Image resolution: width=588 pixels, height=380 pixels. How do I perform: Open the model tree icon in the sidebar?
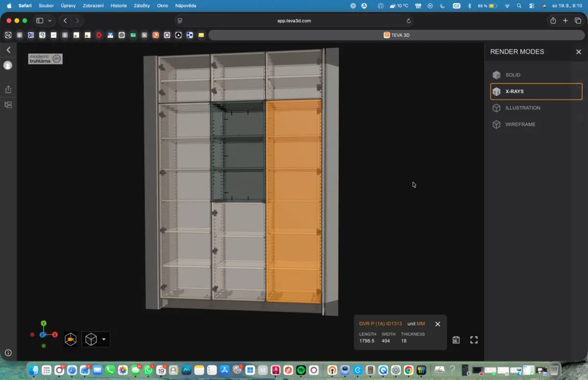8,105
